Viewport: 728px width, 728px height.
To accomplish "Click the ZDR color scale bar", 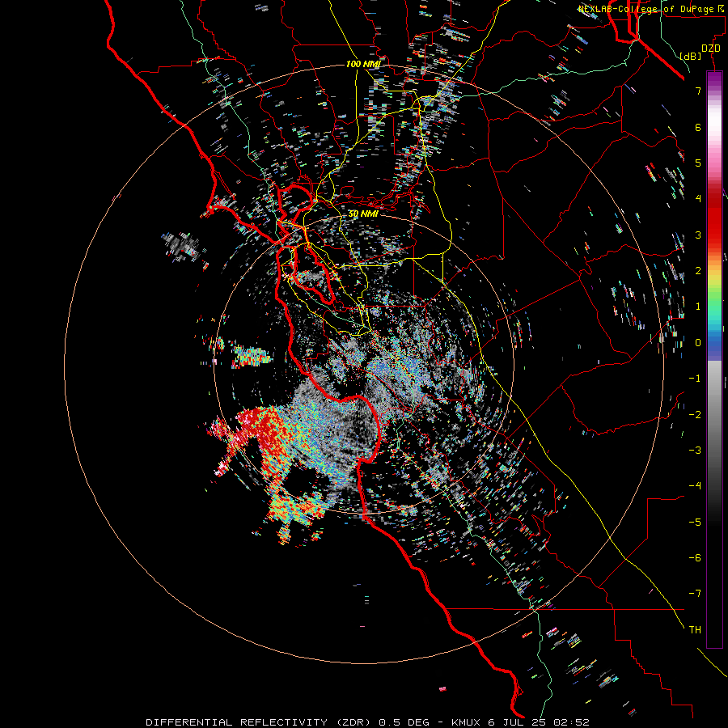I will click(x=714, y=359).
